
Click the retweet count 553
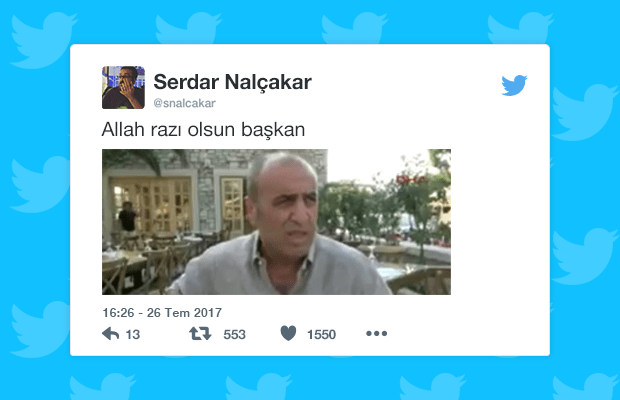tap(234, 335)
